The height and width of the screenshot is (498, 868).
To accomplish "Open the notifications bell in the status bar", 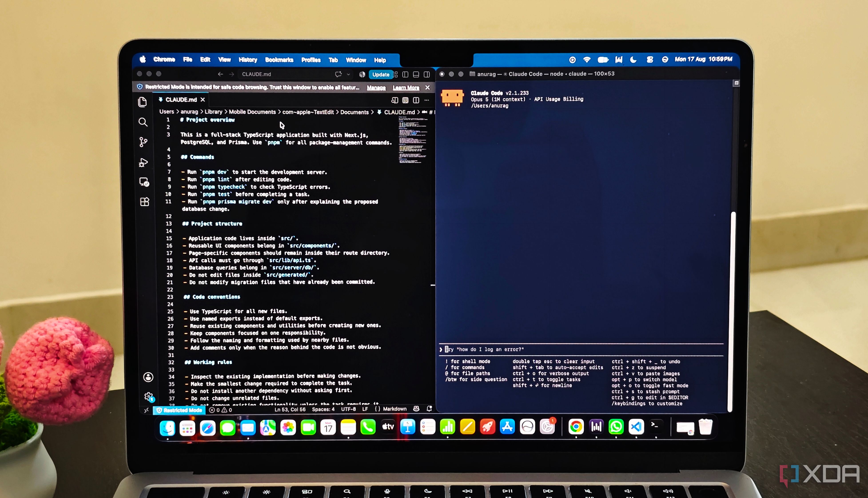I will click(429, 409).
